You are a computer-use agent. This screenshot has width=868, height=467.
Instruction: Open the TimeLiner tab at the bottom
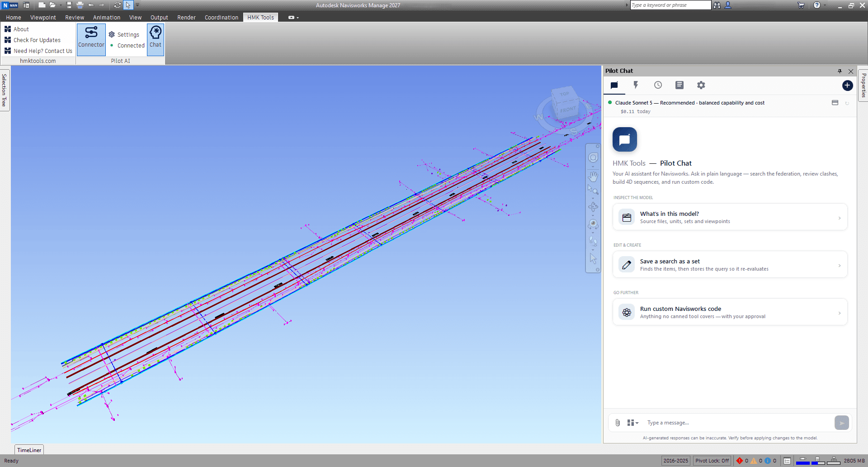pos(29,450)
